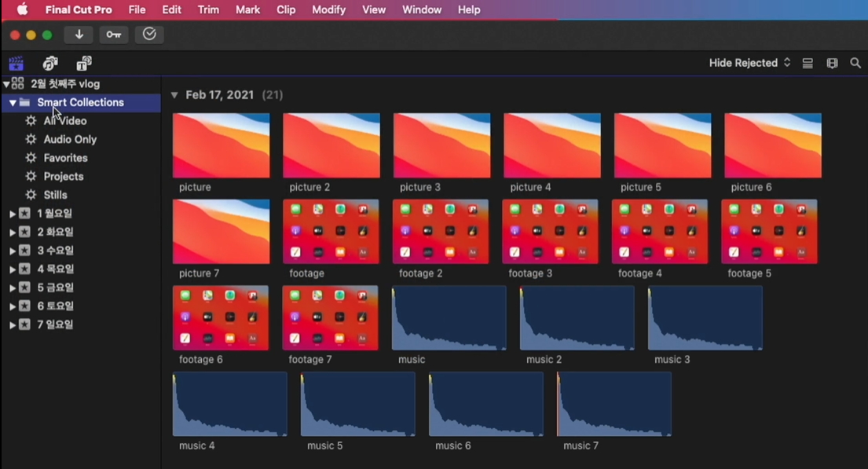Select the footage 7 clip thumbnail

[x=331, y=318]
